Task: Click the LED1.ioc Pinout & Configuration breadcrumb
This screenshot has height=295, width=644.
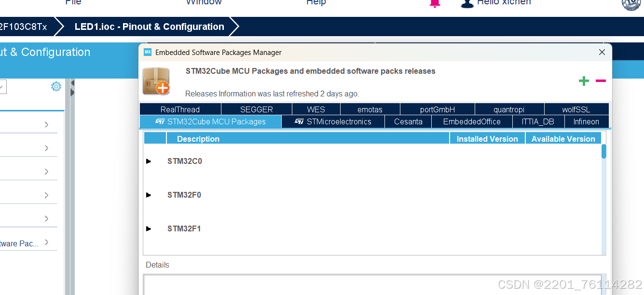Action: point(149,27)
